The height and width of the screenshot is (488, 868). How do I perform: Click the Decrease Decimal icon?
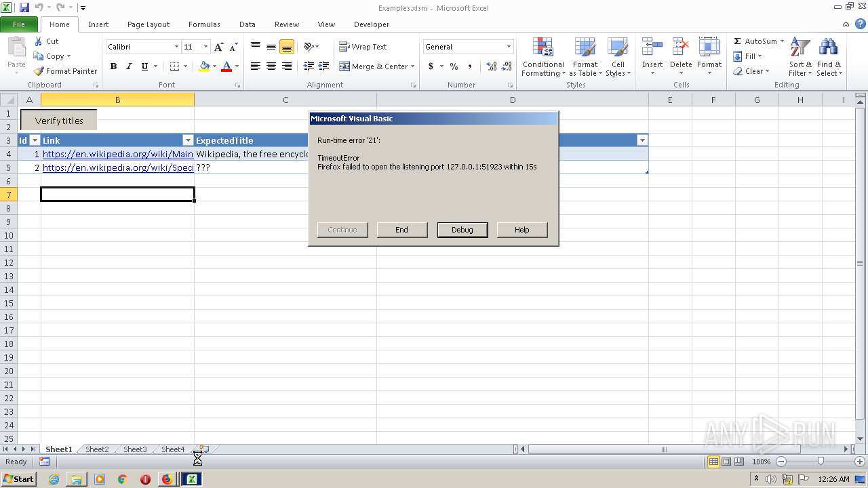508,66
